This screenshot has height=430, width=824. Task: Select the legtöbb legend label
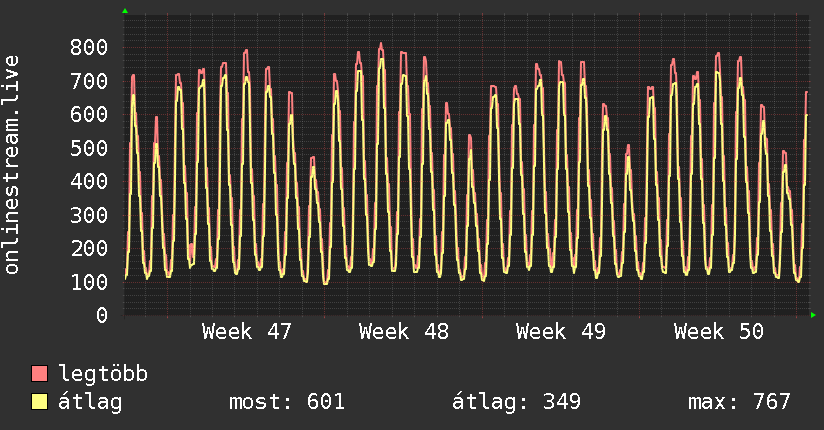[103, 374]
